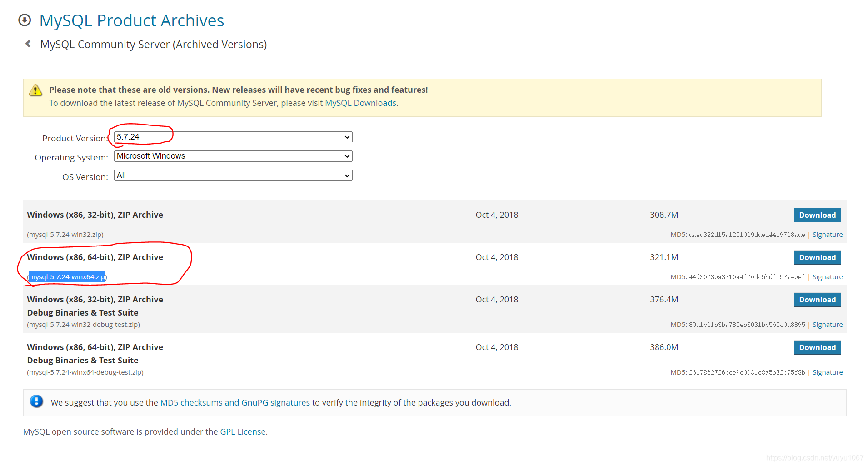868x466 pixels.
Task: Open the OS Version All dropdown
Action: point(233,175)
